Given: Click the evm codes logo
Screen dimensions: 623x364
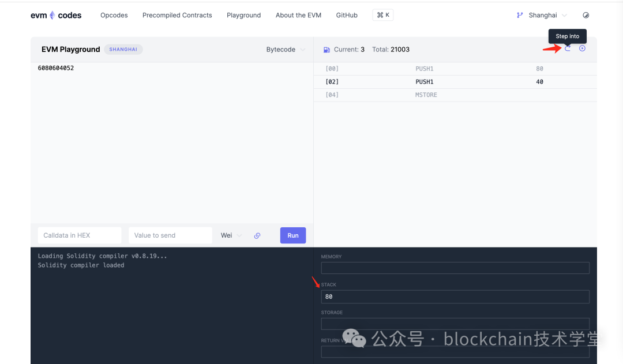Looking at the screenshot, I should tap(55, 15).
